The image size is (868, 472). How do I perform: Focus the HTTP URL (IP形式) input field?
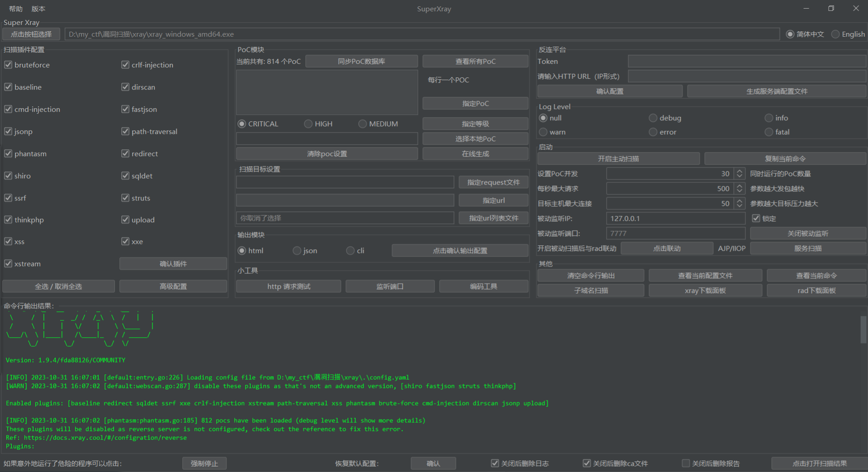coord(747,76)
